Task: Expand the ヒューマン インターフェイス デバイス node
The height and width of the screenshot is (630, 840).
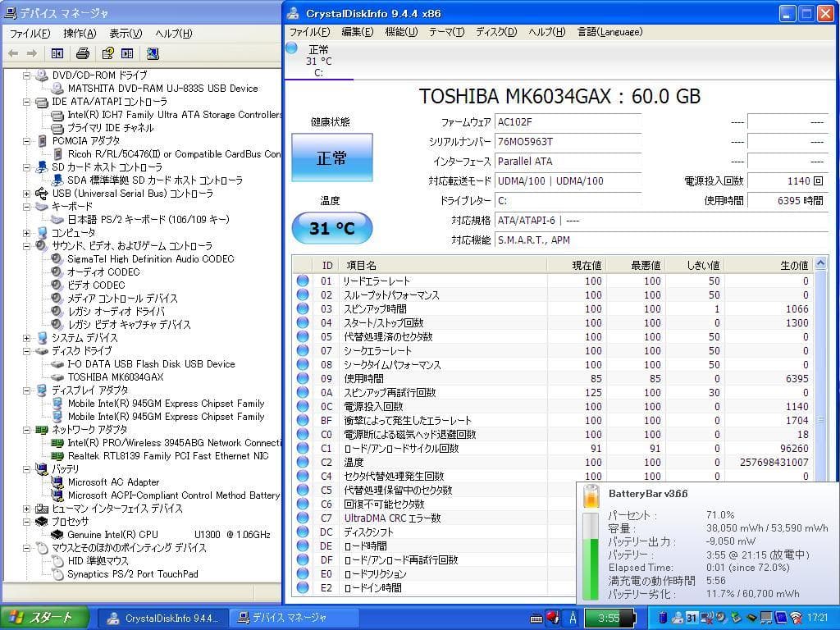Action: pos(26,509)
